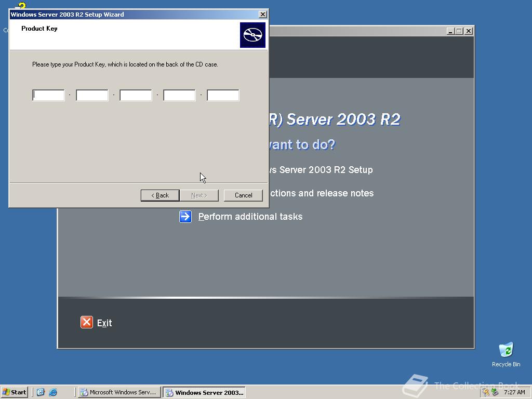Click the Please type your Product Key instruction

[x=125, y=64]
